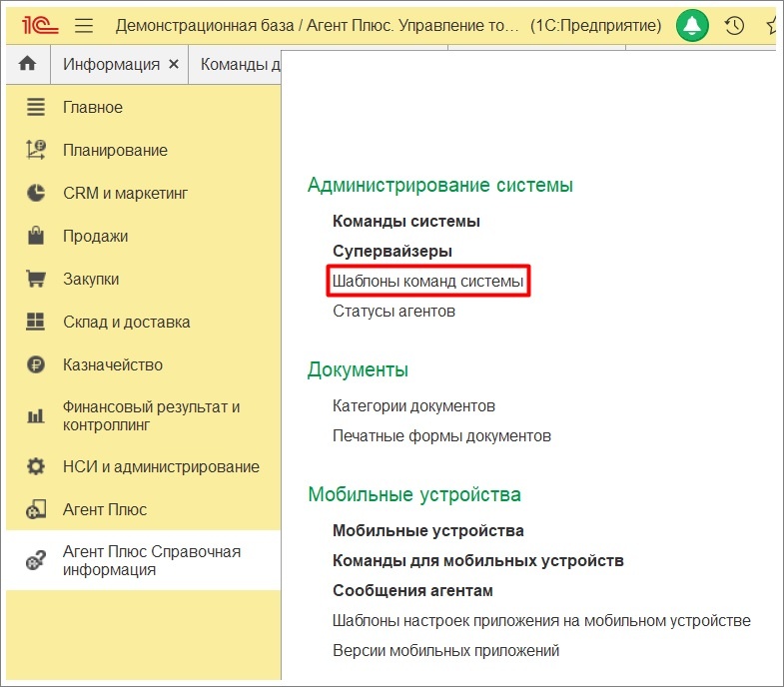Screen dimensions: 784x687
Task: Open Статусы агентов link
Action: 394,311
